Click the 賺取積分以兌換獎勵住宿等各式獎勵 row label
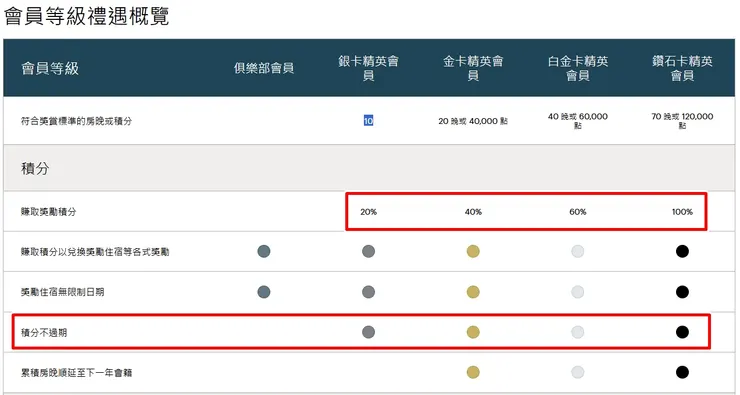The image size is (740, 395). tap(95, 252)
